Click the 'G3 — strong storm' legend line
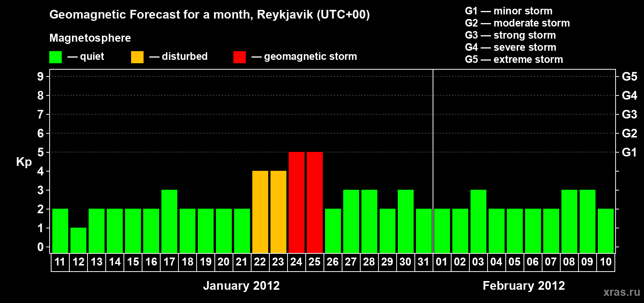The height and width of the screenshot is (303, 644). [x=510, y=35]
